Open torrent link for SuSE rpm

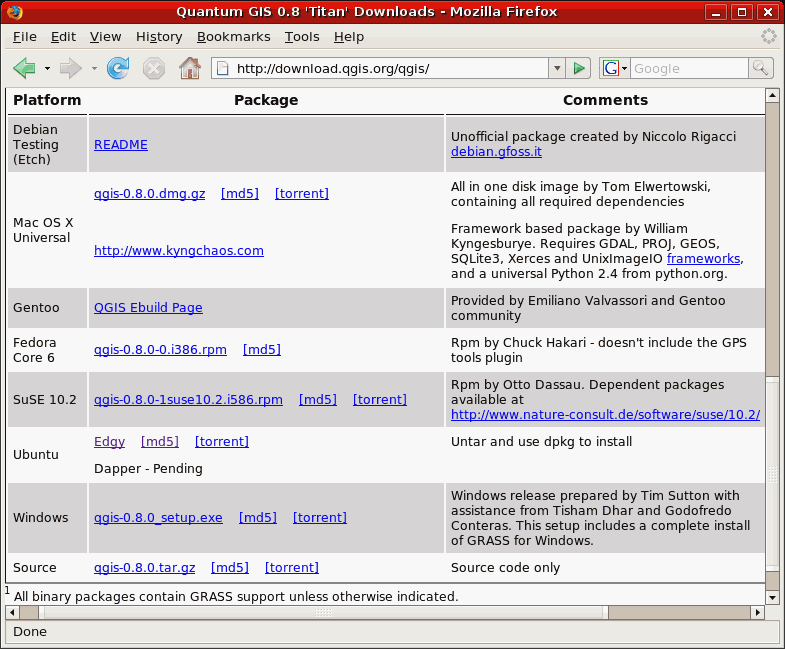pos(380,400)
